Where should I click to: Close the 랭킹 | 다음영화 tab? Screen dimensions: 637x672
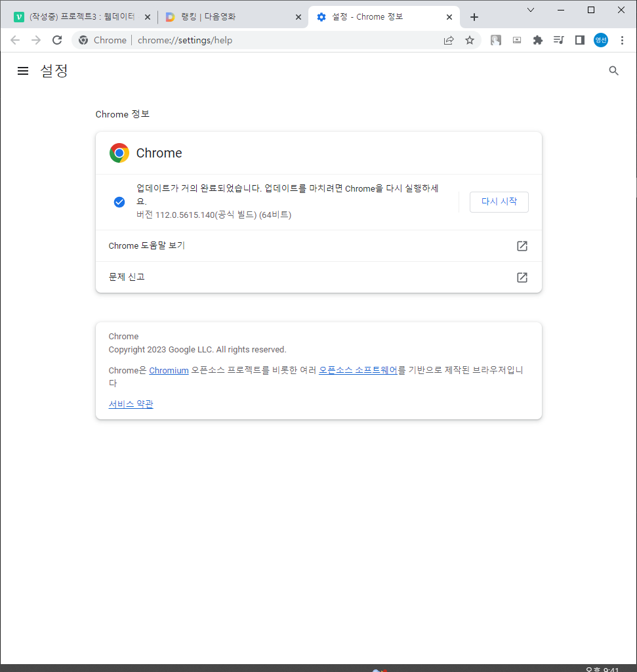(298, 17)
